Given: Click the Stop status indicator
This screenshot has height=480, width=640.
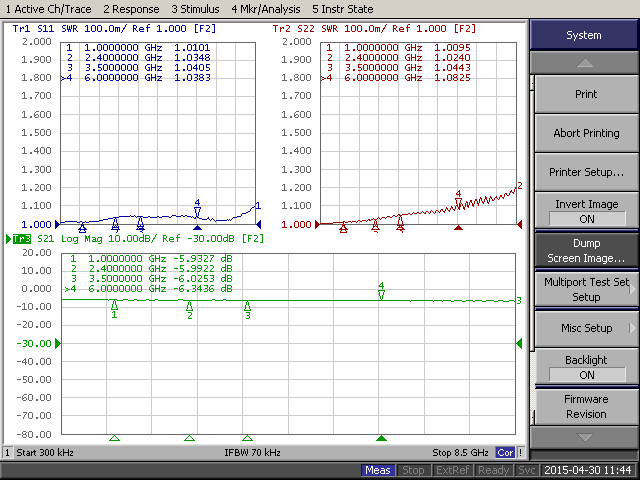Looking at the screenshot, I should click(413, 470).
